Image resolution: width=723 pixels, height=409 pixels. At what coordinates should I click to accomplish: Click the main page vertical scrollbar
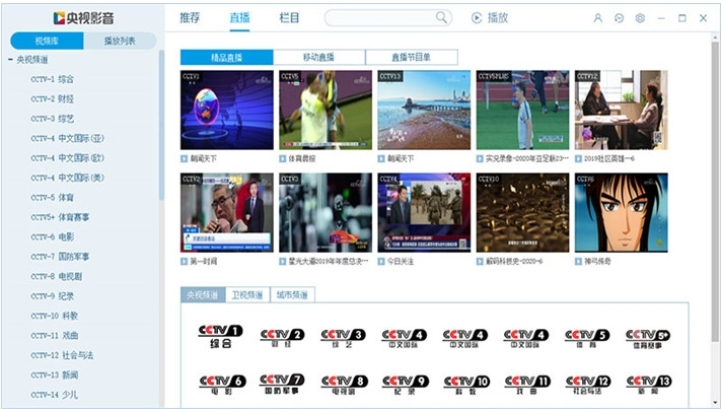pyautogui.click(x=715, y=191)
